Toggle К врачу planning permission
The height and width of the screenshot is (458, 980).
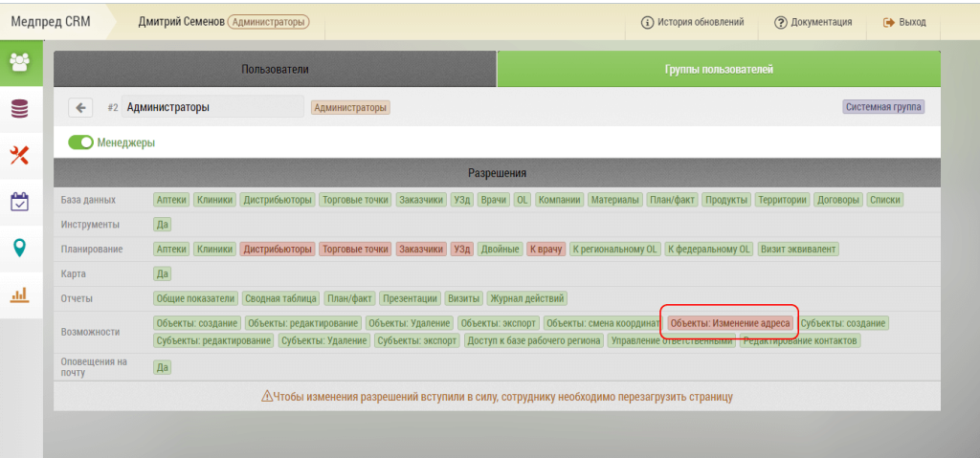pos(546,249)
